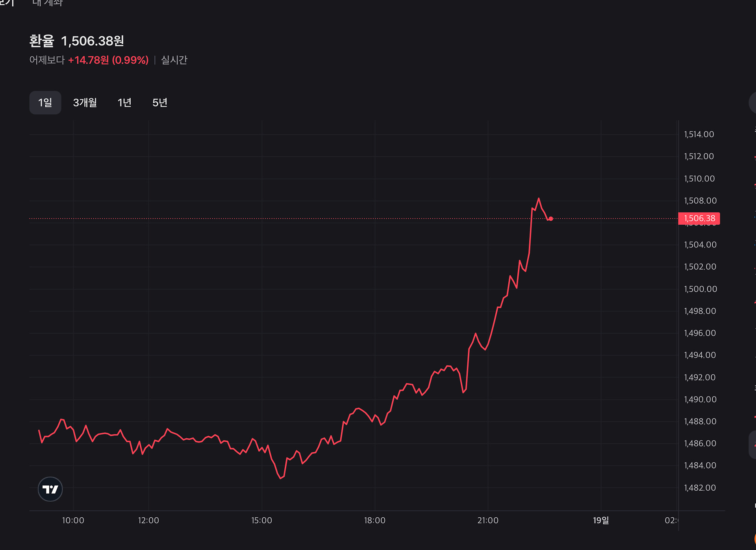Screen dimensions: 756x550
Task: Click the 1,482.00 price axis label
Action: tap(700, 488)
